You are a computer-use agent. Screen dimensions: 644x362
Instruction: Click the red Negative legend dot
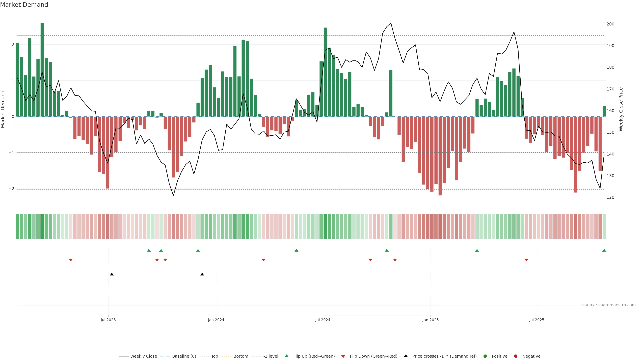coord(516,356)
